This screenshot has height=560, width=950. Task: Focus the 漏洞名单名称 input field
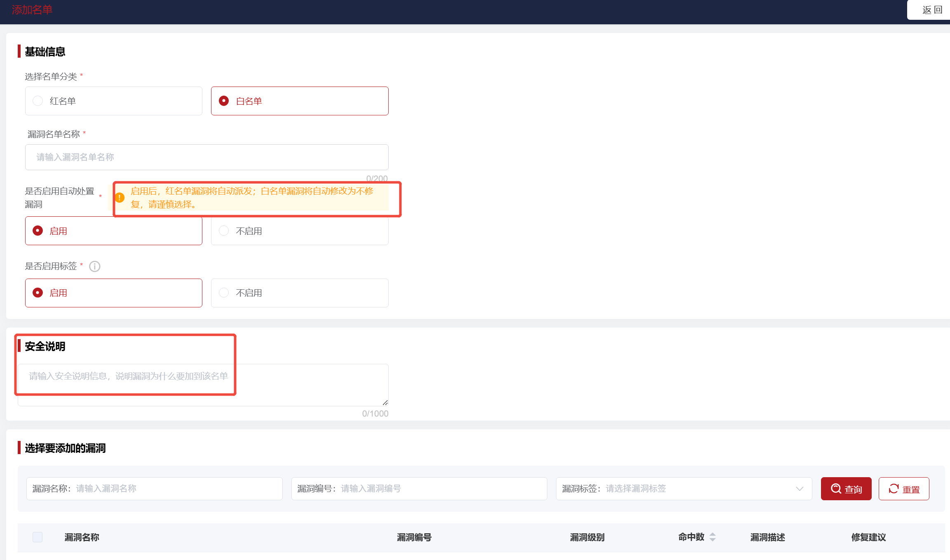(x=206, y=157)
